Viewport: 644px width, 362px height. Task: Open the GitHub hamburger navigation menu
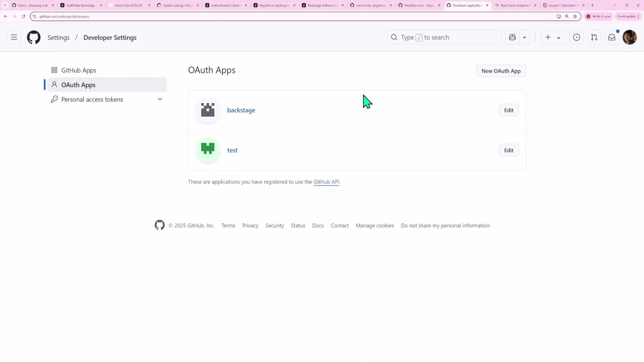tap(14, 37)
